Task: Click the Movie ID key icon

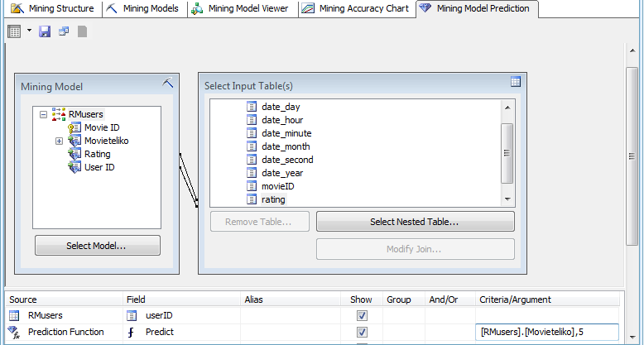Action: click(74, 128)
